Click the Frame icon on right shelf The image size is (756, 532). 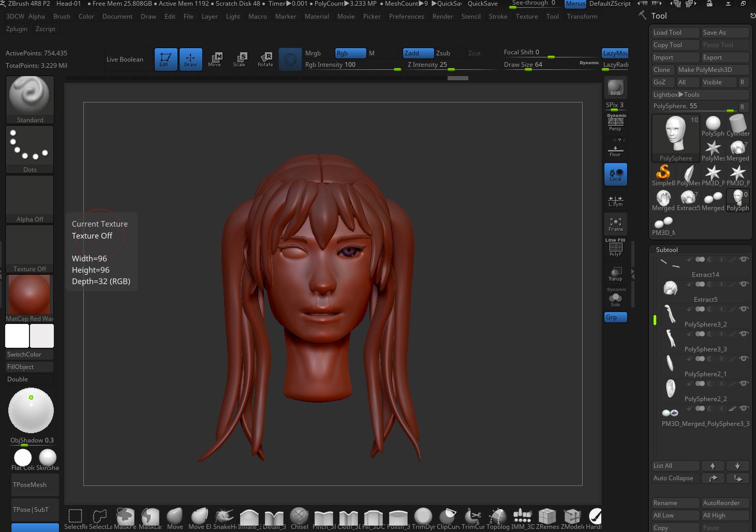point(615,224)
